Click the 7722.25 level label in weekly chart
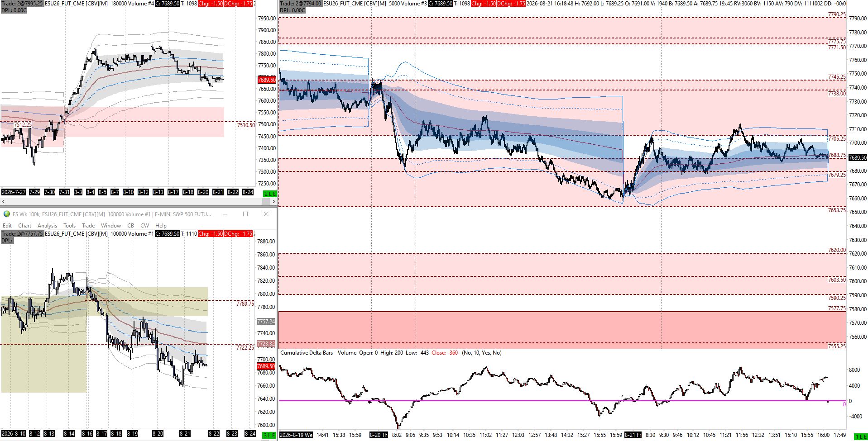This screenshot has height=441, width=868. pyautogui.click(x=245, y=348)
